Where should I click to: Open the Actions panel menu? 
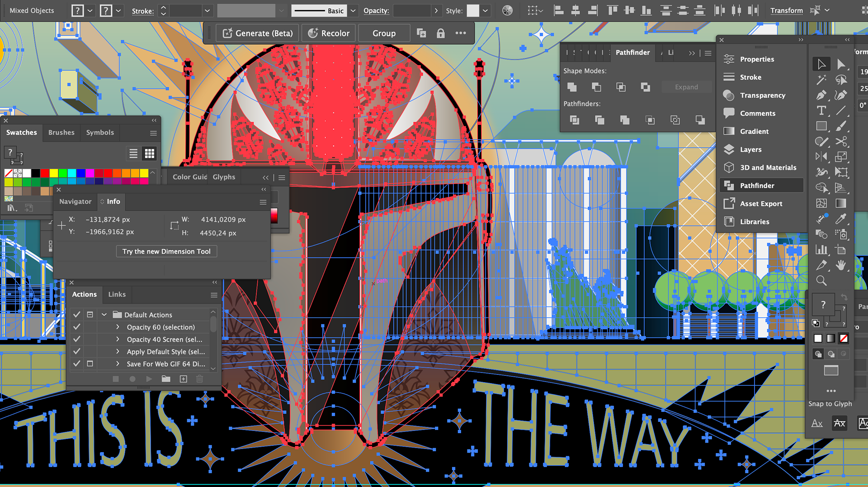click(x=214, y=295)
